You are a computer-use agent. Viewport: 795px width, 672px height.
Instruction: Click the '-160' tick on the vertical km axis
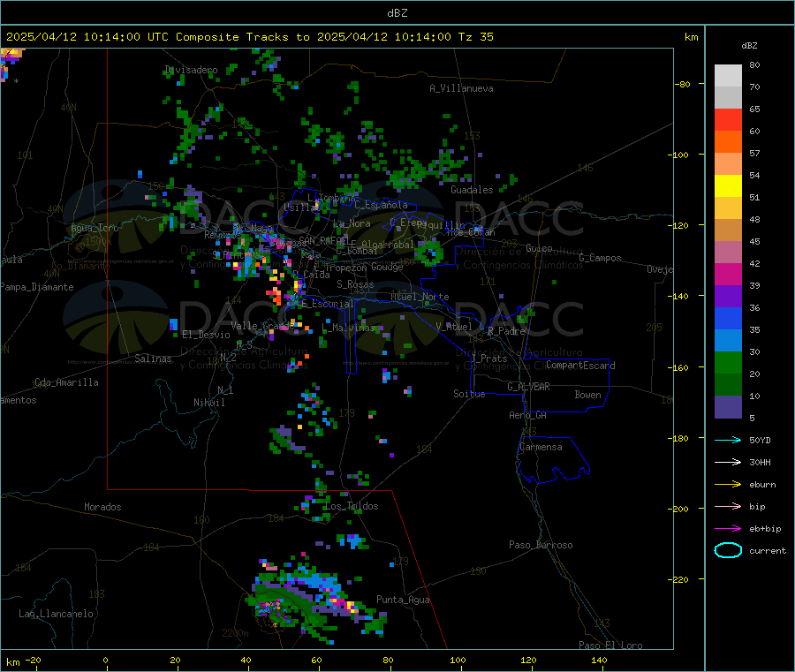680,367
